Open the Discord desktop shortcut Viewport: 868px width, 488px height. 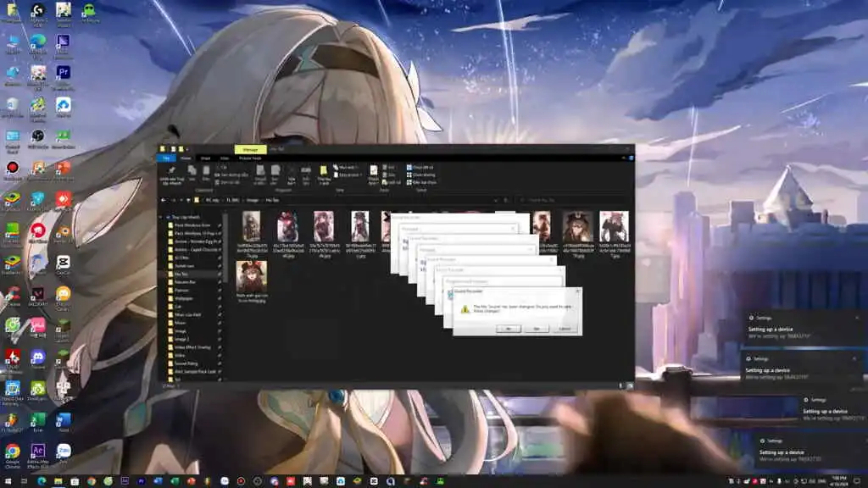pos(37,358)
